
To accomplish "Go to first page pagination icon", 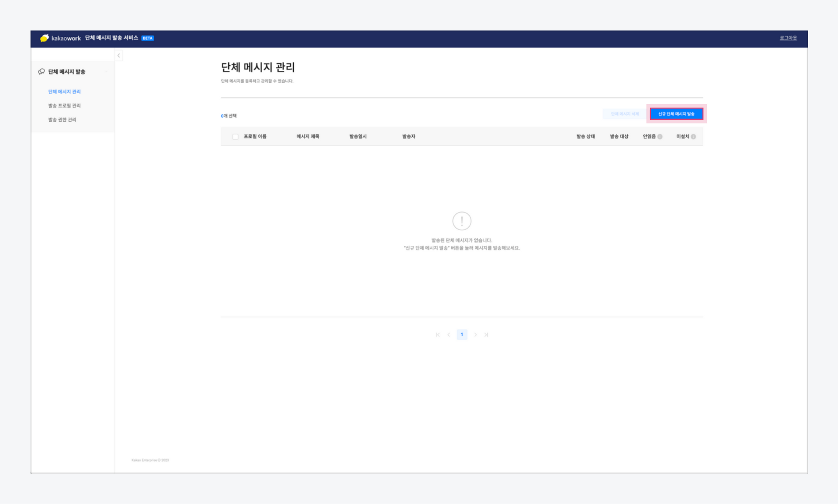I will point(437,335).
